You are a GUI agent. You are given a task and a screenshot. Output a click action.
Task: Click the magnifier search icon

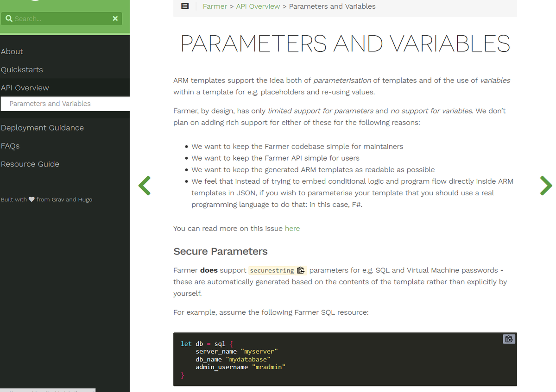(9, 19)
